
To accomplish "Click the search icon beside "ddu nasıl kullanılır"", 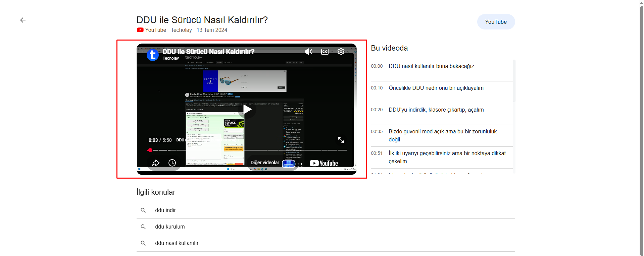I will [143, 243].
